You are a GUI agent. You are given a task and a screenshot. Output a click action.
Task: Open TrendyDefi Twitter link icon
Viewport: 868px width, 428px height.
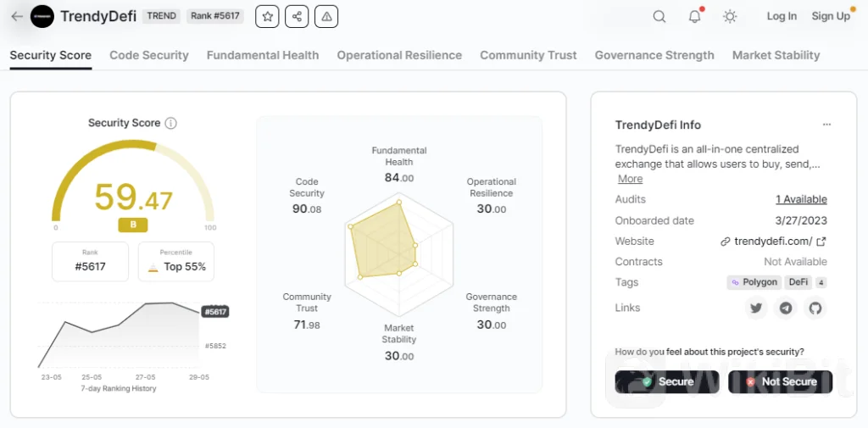[756, 308]
